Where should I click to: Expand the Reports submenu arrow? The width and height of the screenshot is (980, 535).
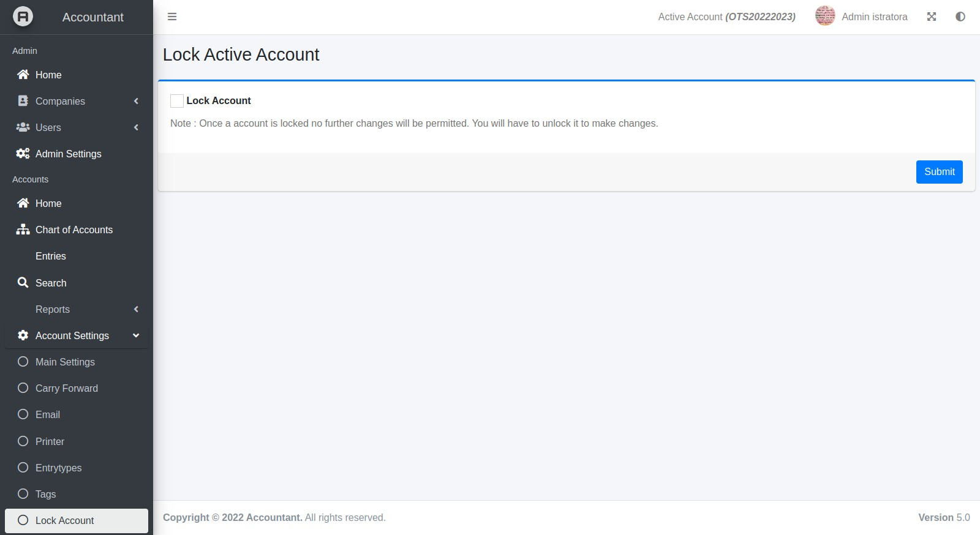(x=136, y=309)
